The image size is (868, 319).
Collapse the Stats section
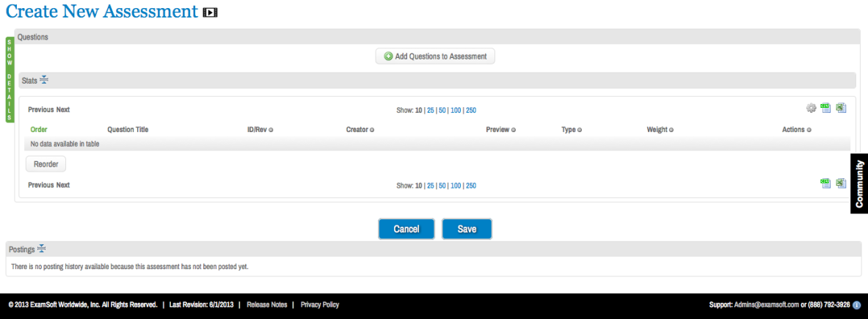tap(44, 80)
